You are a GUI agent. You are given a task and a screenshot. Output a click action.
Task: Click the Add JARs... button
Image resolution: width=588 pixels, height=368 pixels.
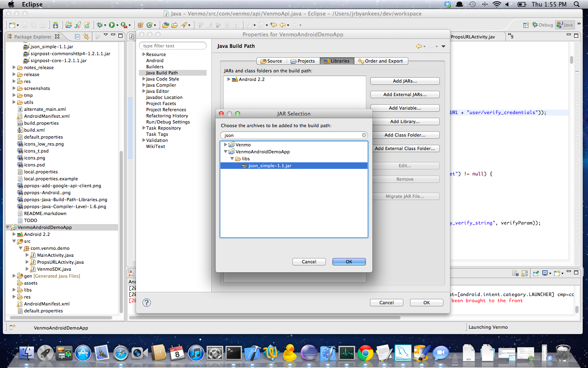coord(405,81)
